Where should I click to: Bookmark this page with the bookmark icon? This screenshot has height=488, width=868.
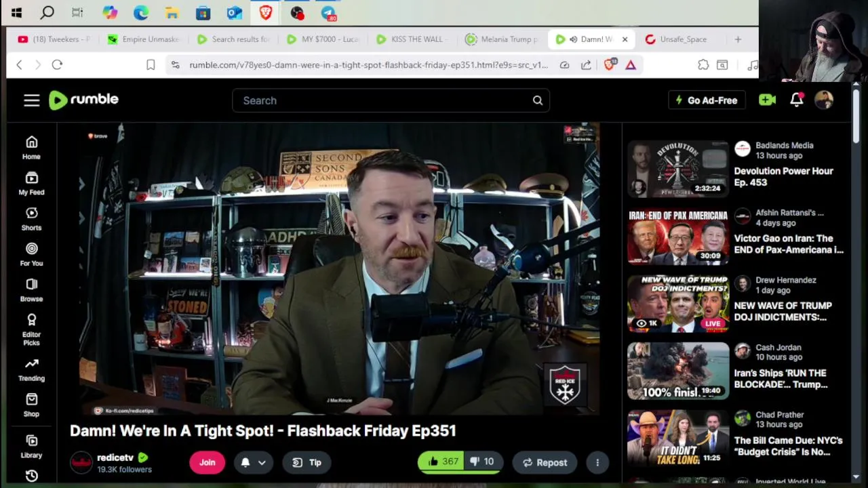point(151,64)
